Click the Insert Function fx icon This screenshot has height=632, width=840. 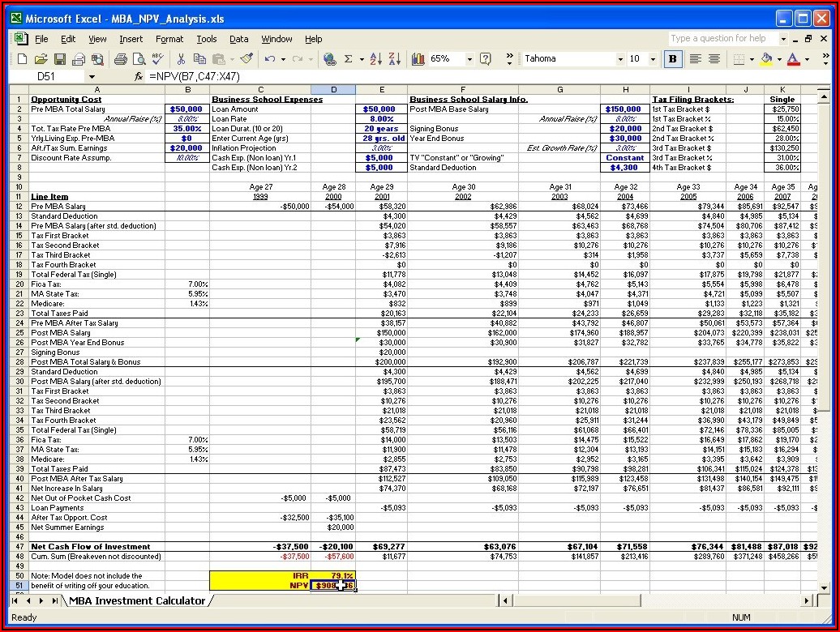(x=139, y=76)
